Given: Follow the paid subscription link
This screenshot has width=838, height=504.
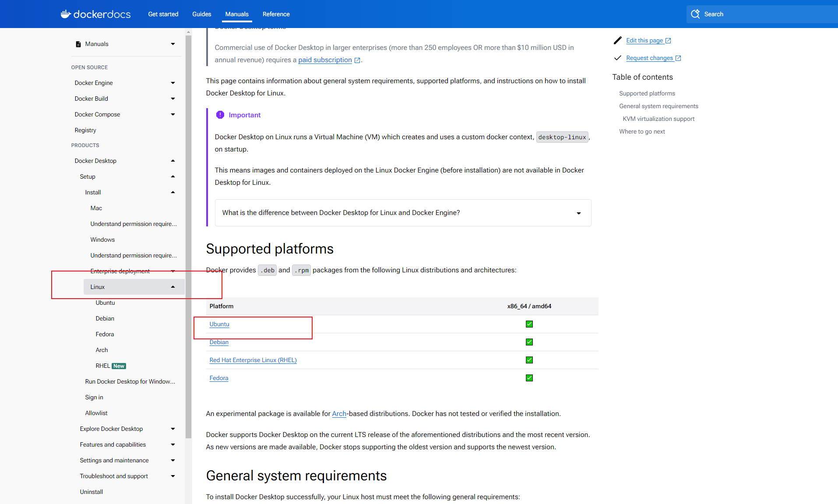Looking at the screenshot, I should tap(325, 60).
